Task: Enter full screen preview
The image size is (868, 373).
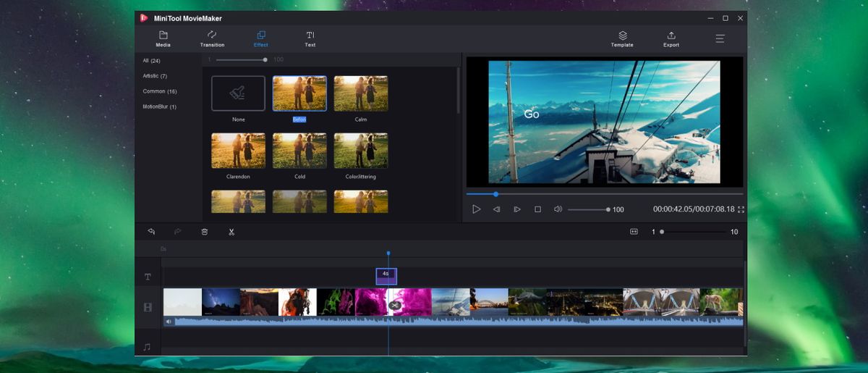Action: tap(741, 209)
